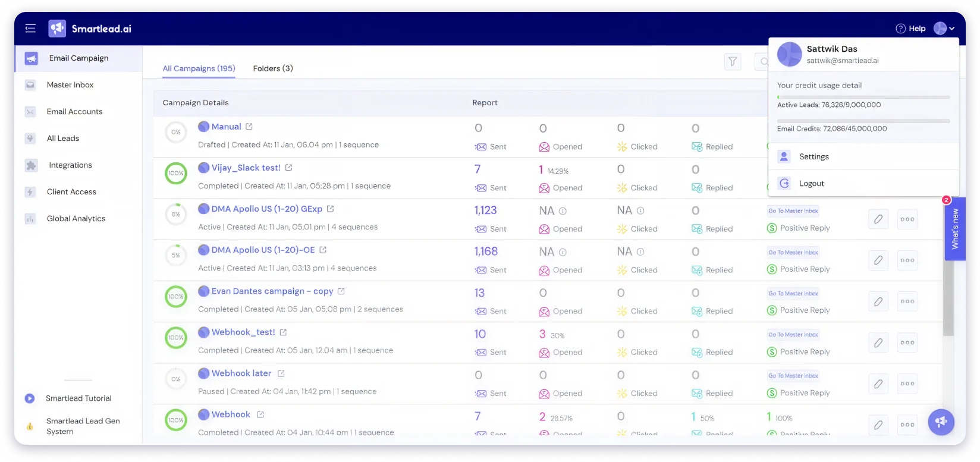Switch to All Campaigns (195) tab
Viewport: 980px width, 462px height.
click(199, 68)
